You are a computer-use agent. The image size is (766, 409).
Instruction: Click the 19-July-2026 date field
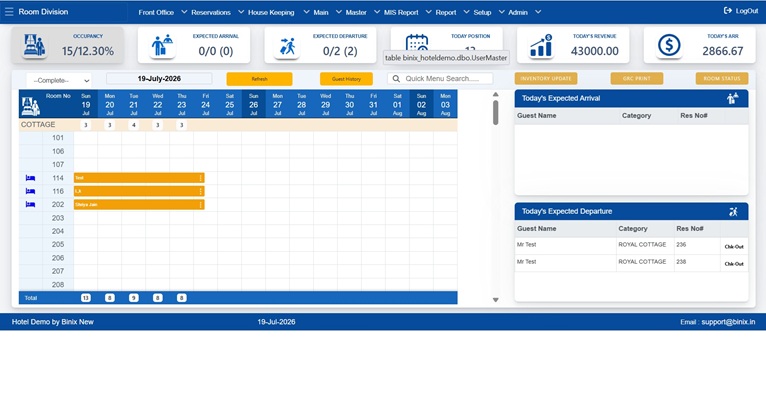159,79
